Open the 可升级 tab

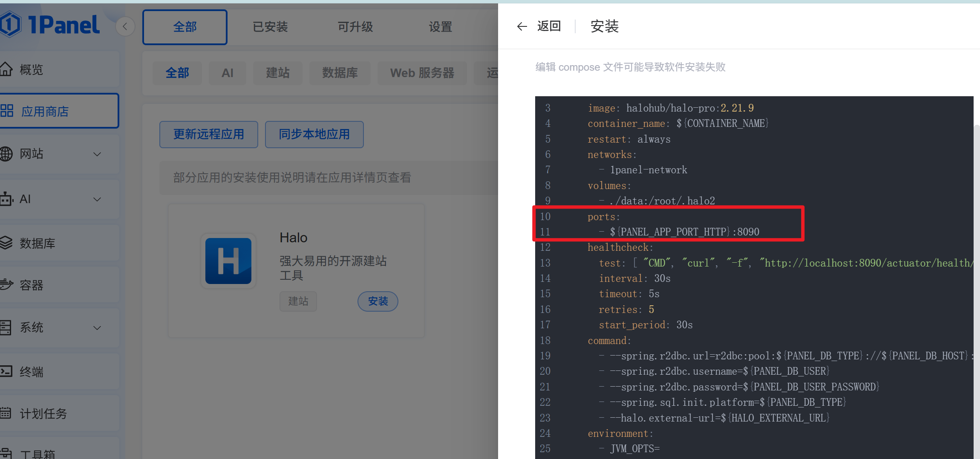355,27
